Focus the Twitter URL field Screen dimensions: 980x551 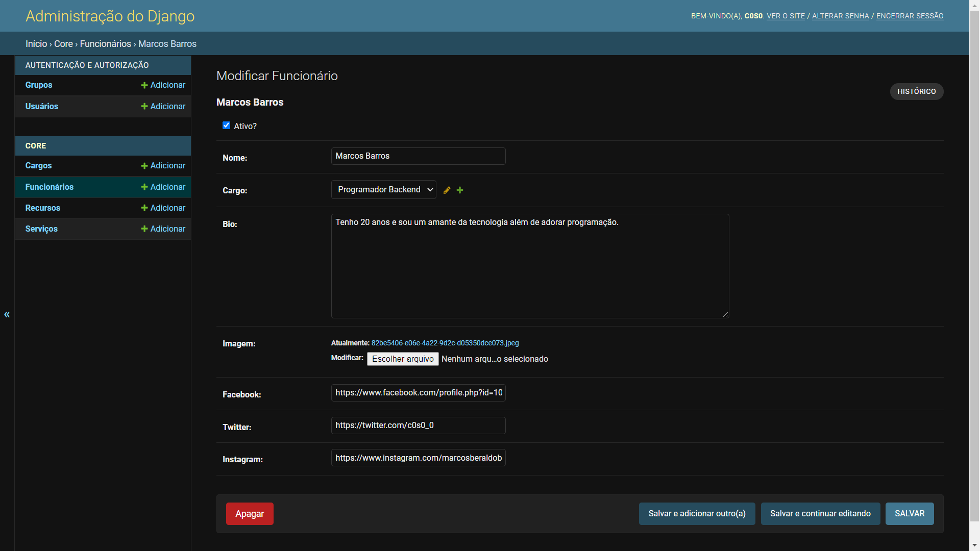click(x=419, y=425)
